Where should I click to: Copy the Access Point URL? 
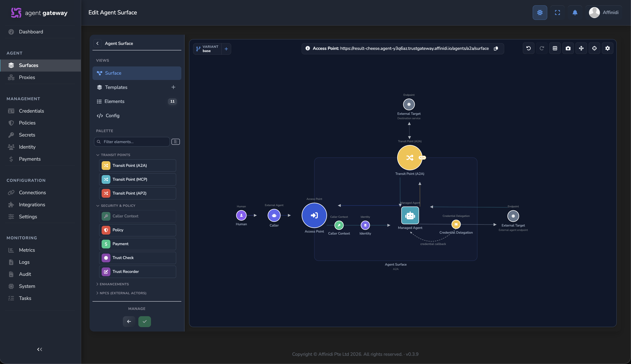click(x=496, y=49)
